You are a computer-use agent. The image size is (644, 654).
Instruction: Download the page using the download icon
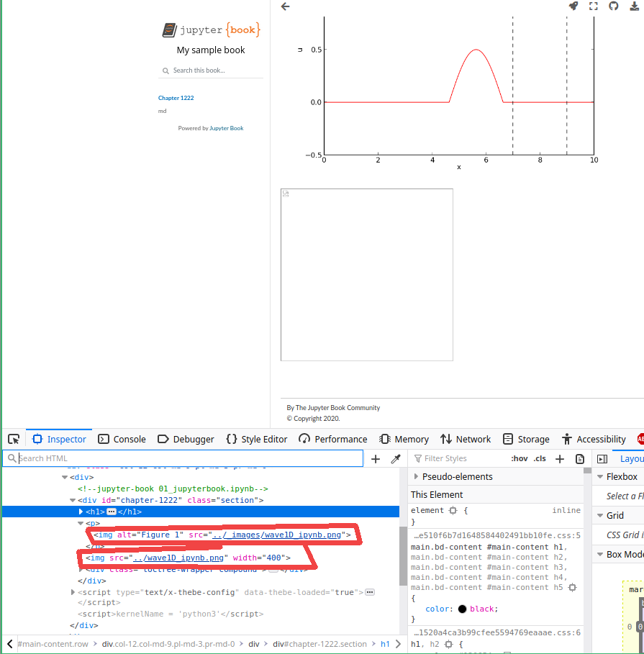tap(632, 6)
